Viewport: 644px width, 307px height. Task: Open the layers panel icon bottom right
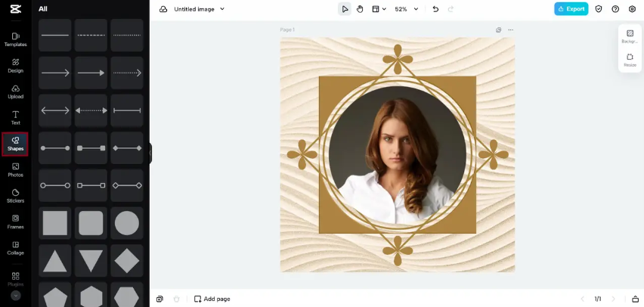[635, 299]
